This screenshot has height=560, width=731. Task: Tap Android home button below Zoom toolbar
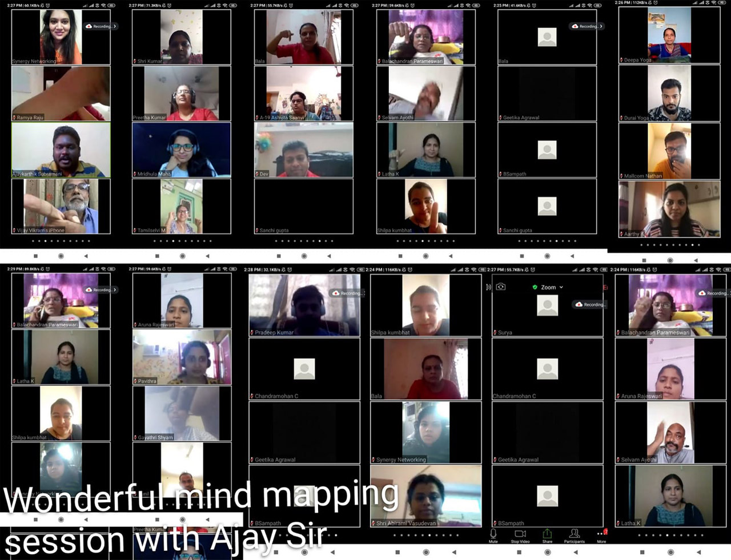(547, 552)
